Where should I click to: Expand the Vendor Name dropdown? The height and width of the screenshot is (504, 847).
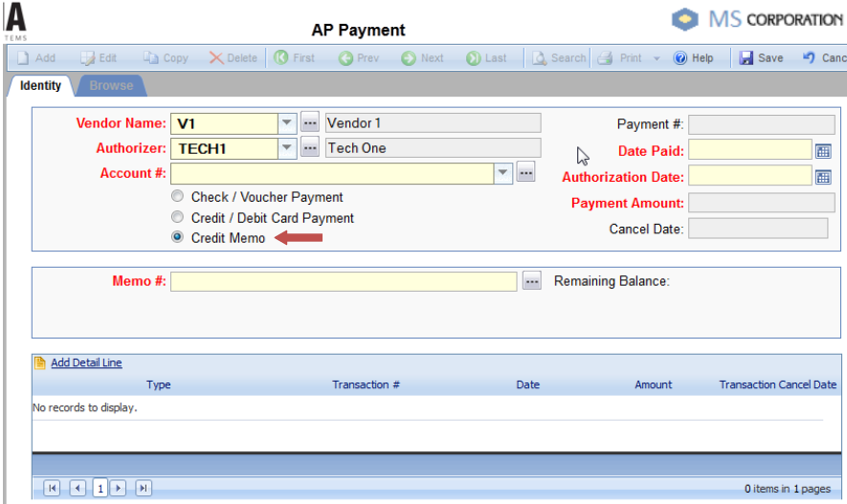(x=287, y=122)
